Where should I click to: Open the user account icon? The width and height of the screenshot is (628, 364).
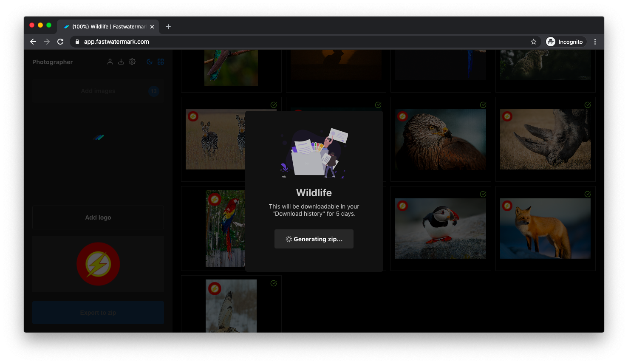coord(110,62)
